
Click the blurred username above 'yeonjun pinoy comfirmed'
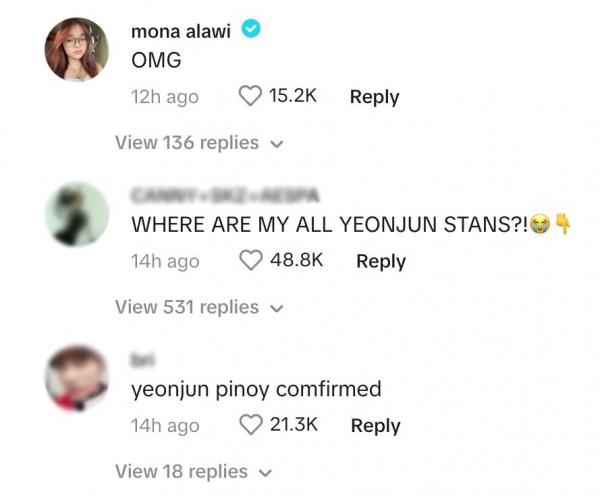(x=142, y=359)
